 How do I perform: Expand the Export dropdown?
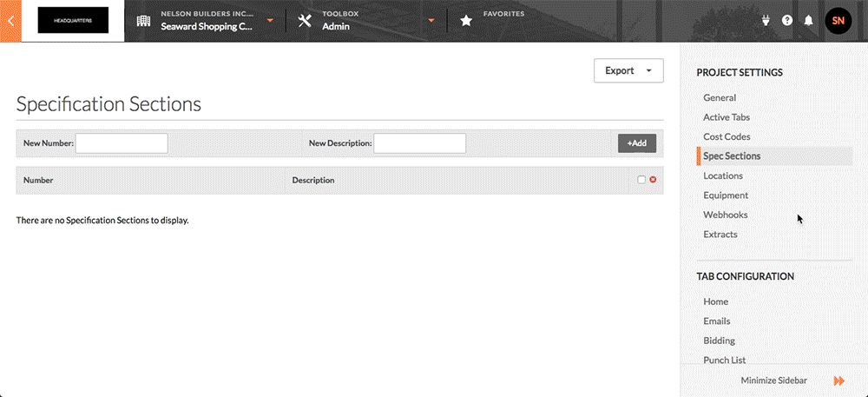[x=628, y=71]
